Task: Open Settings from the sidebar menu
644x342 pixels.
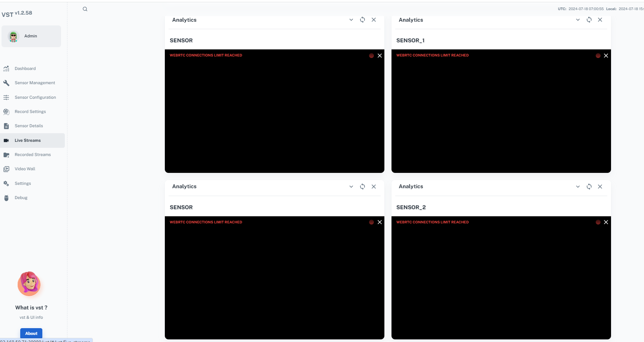Action: [22, 183]
